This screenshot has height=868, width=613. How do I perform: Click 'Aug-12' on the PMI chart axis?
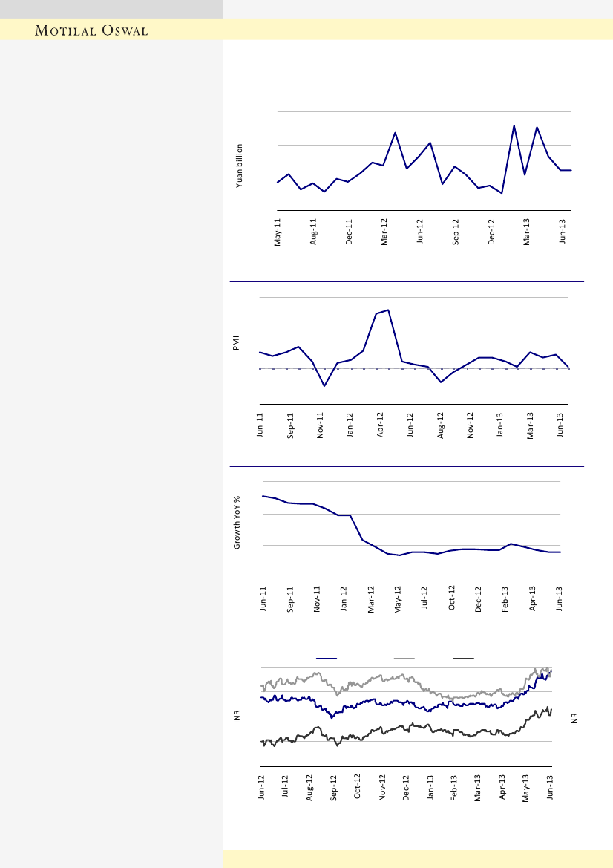click(x=441, y=426)
